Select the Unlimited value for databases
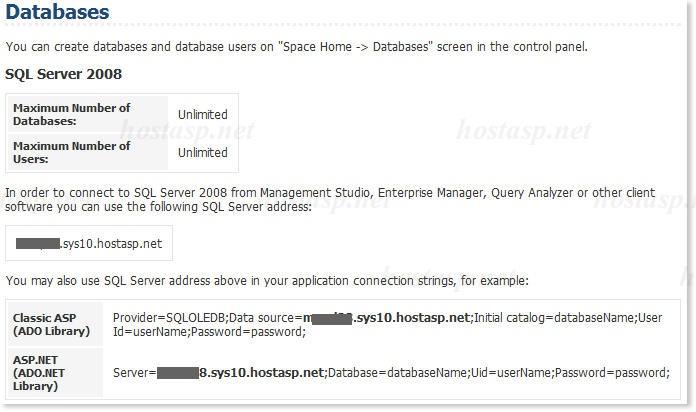696x412 pixels. (202, 115)
